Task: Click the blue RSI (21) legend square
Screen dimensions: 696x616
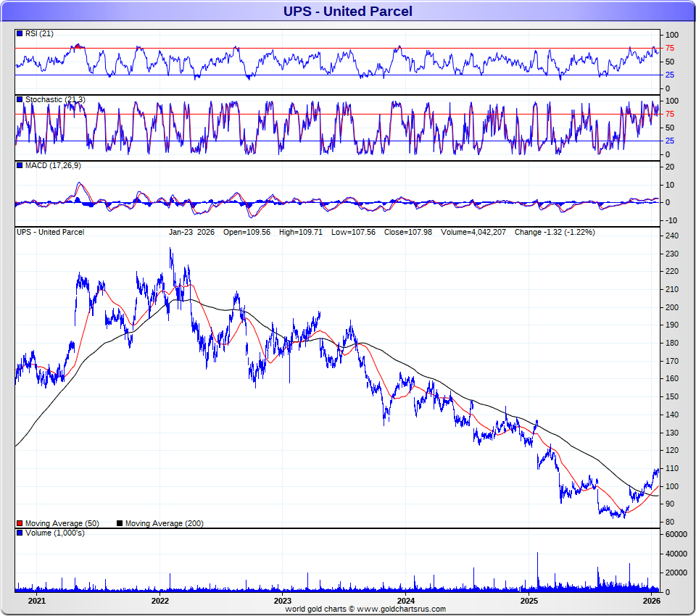Action: [20, 33]
